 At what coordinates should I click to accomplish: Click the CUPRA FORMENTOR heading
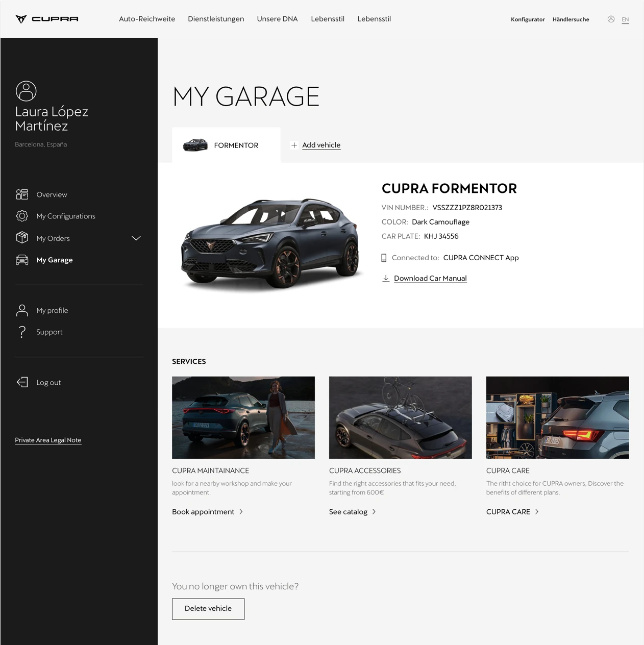[449, 188]
